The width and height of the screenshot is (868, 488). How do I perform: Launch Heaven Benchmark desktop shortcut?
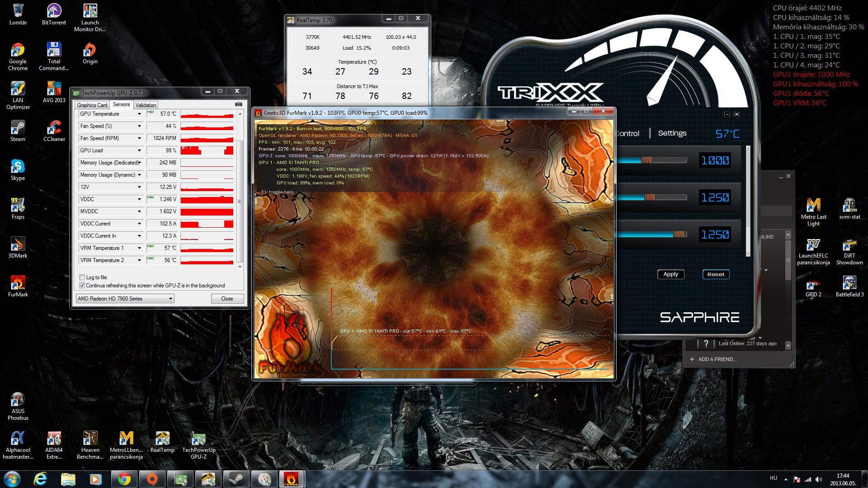pyautogui.click(x=90, y=445)
